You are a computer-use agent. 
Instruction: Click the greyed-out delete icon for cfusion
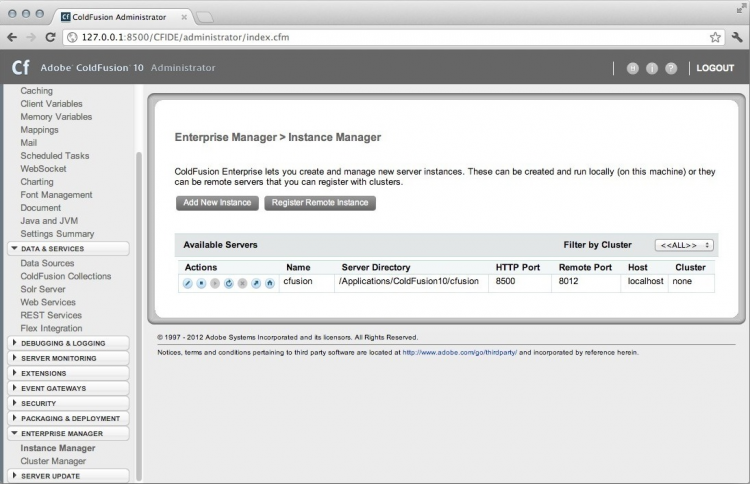click(243, 284)
